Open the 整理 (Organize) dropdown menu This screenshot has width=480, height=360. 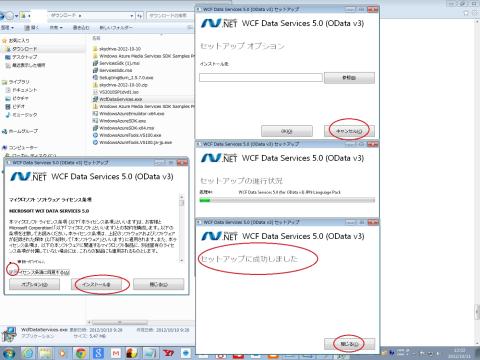click(x=7, y=28)
